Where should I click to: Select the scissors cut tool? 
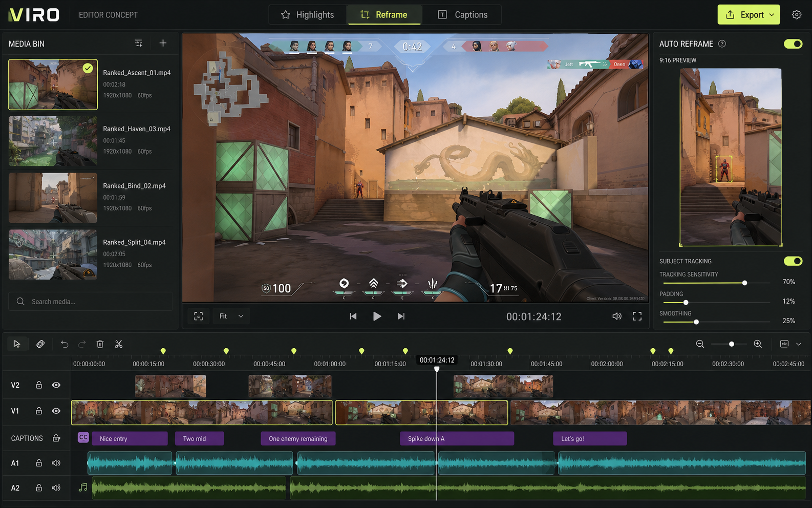point(119,344)
